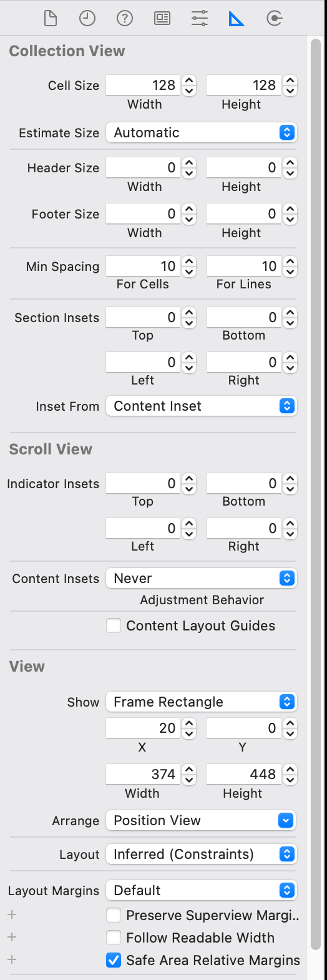Change Content Insets adjustment behavior from Never
The image size is (327, 980).
tap(202, 578)
